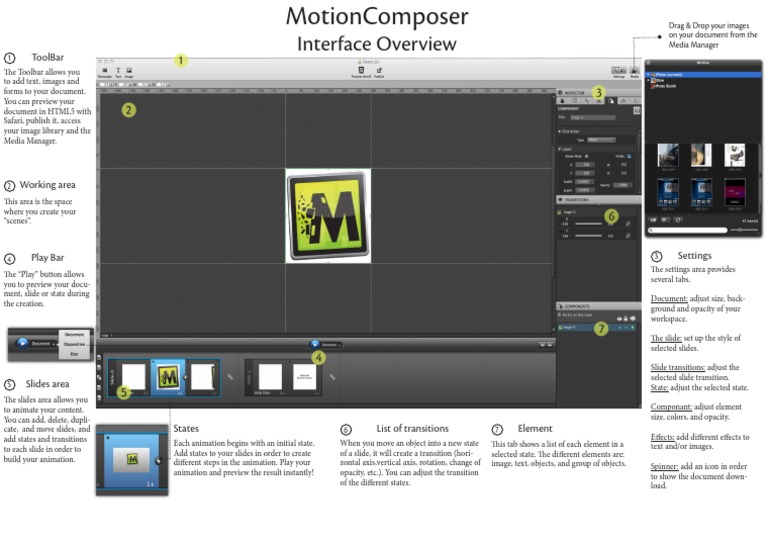Viewport: 768px width, 543px height.
Task: Select the second state thumbnail of Slide-1
Action: [305, 377]
